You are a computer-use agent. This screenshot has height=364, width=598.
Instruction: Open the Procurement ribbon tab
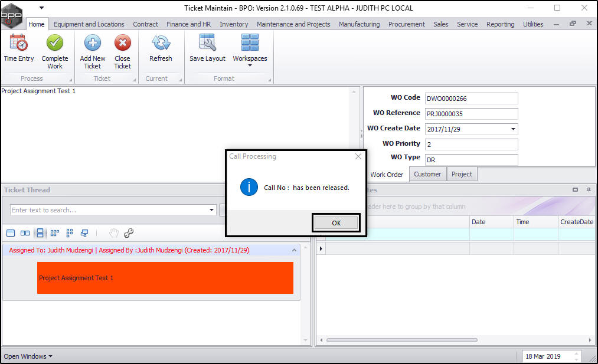[407, 24]
